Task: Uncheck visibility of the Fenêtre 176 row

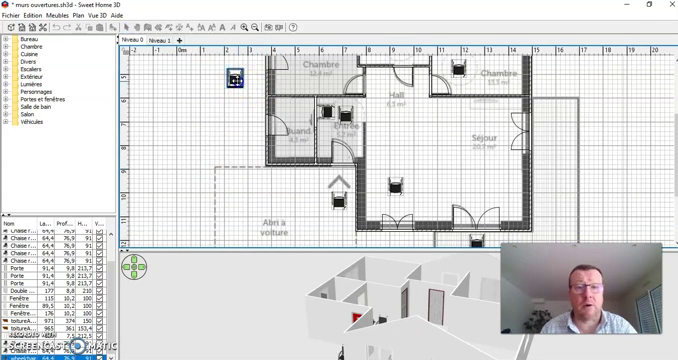Action: [100, 313]
